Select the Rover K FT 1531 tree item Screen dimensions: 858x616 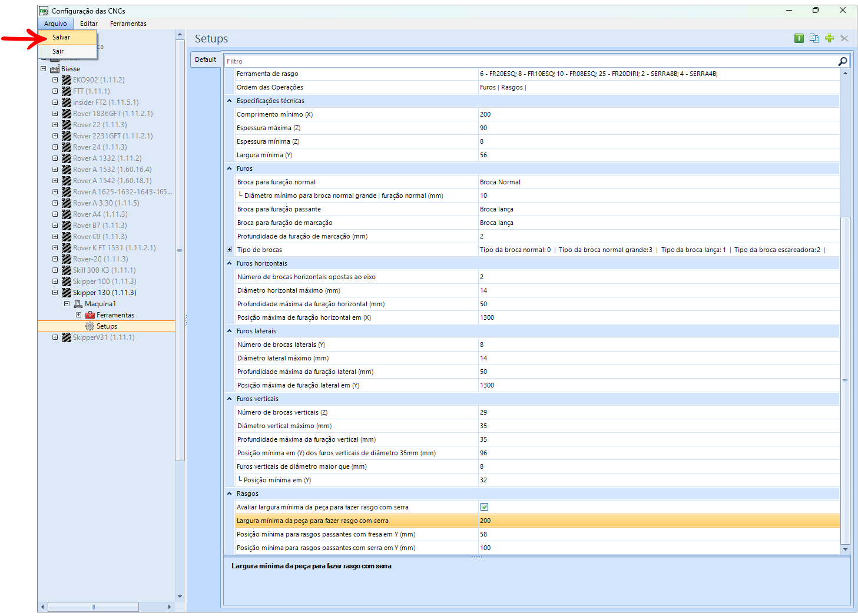[x=114, y=248]
